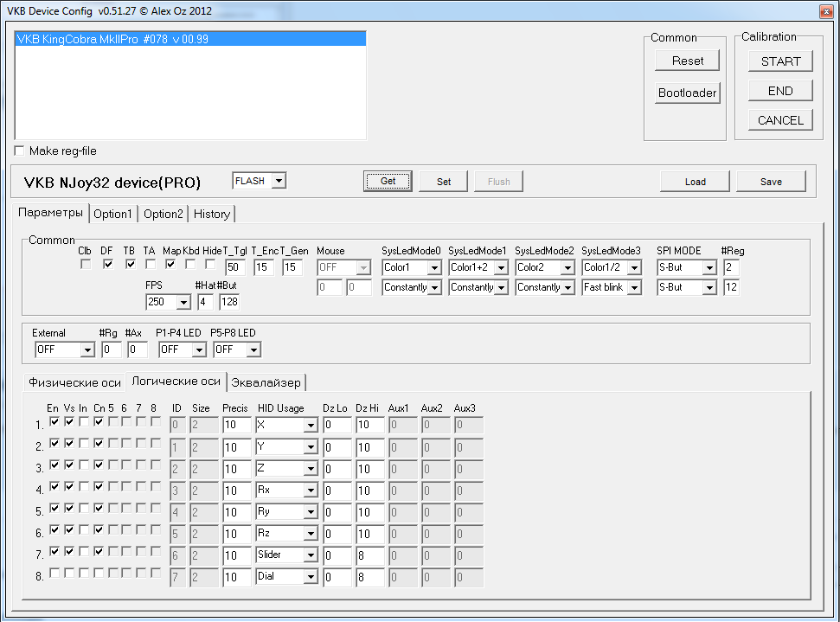The height and width of the screenshot is (622, 840).
Task: Open SysLedMode3 Color1/2 dropdown
Action: [634, 267]
